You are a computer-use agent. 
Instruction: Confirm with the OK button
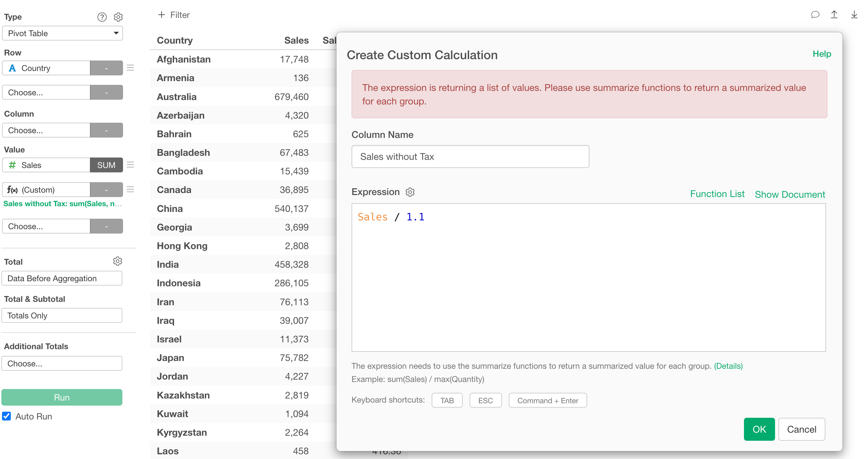point(759,429)
